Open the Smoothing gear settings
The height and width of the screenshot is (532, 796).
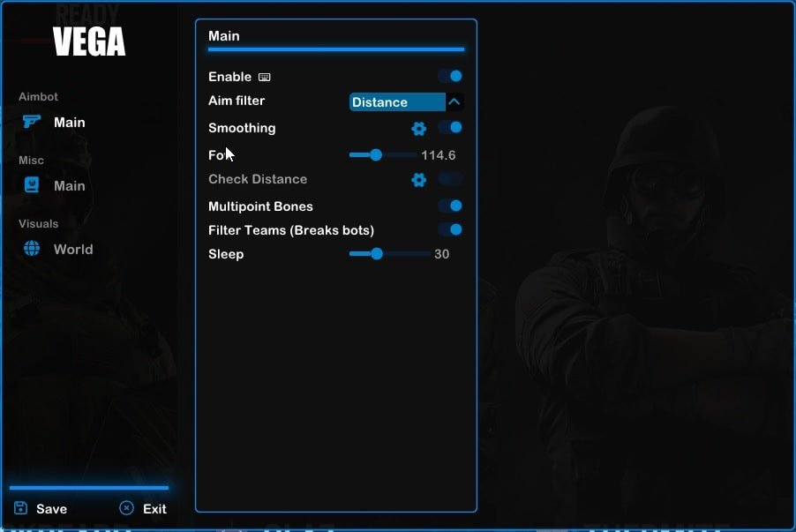tap(418, 128)
